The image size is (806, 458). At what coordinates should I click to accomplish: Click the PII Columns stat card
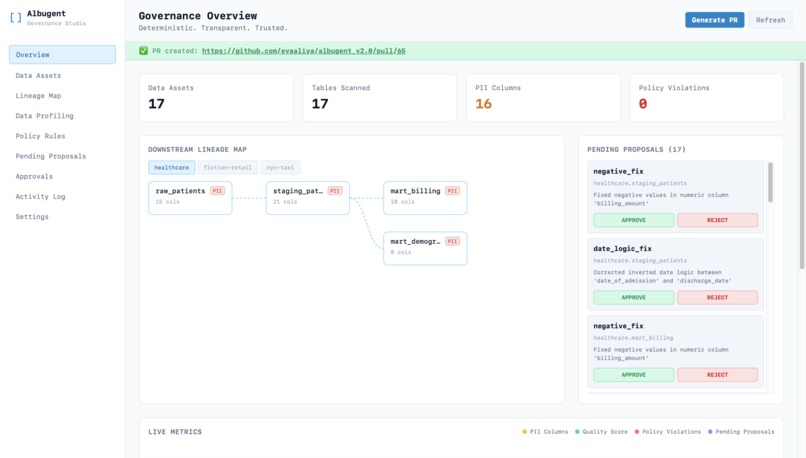[x=543, y=98]
